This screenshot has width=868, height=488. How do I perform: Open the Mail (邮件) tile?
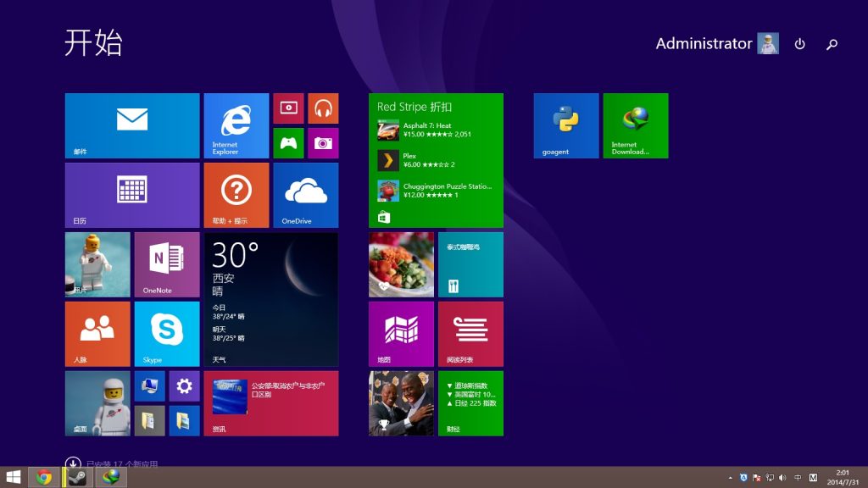tap(132, 125)
